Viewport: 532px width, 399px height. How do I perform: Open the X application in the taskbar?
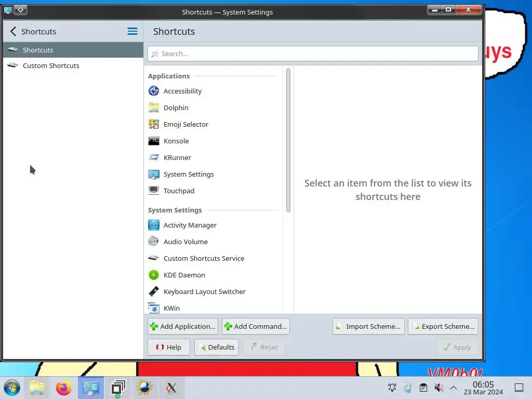[x=171, y=388]
